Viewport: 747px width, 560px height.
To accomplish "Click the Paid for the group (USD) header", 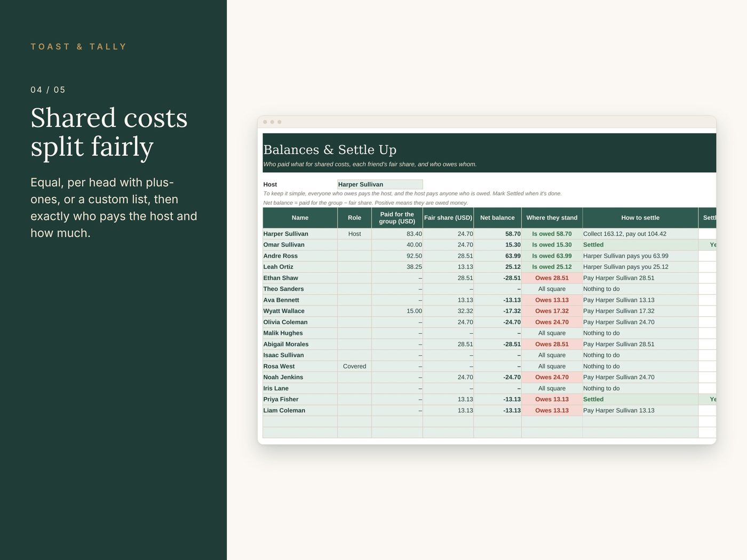I will 397,218.
